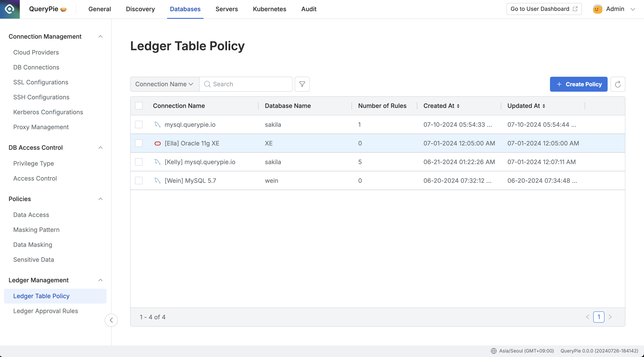Open Privilege Type in sidebar
644x357 pixels.
pos(34,163)
